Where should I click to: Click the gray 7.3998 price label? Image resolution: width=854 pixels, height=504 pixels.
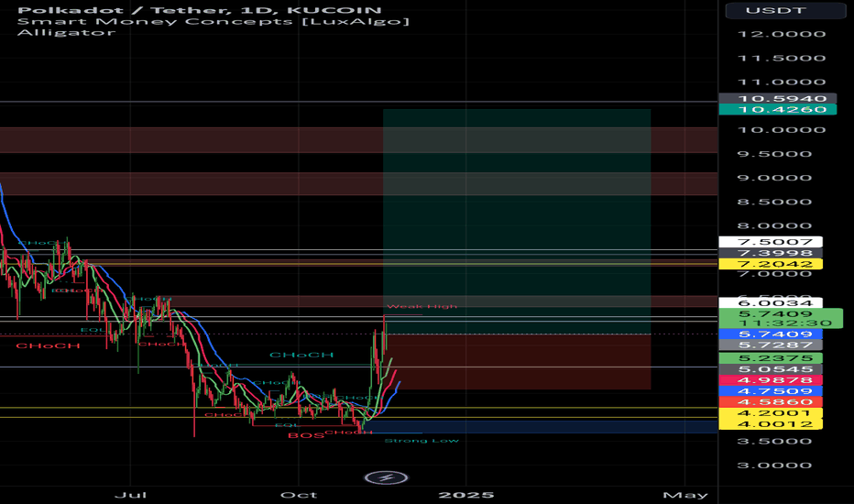(771, 253)
